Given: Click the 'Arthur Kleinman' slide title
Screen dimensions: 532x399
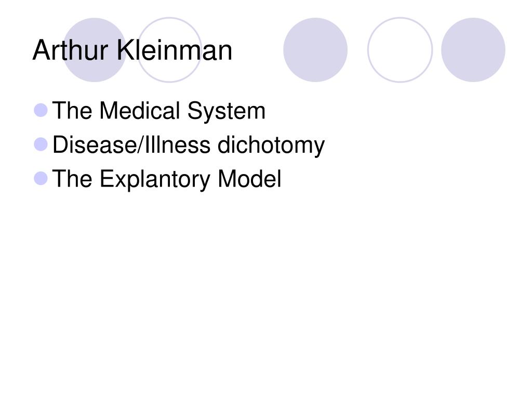Looking at the screenshot, I should point(132,50).
